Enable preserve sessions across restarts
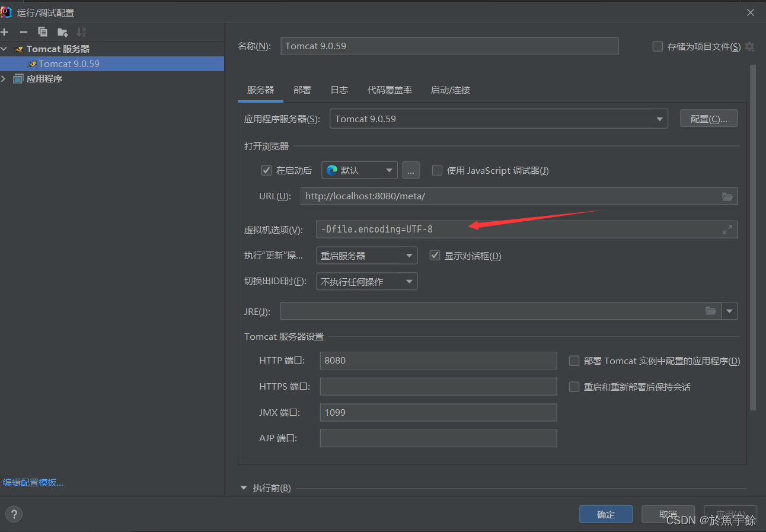 point(574,387)
